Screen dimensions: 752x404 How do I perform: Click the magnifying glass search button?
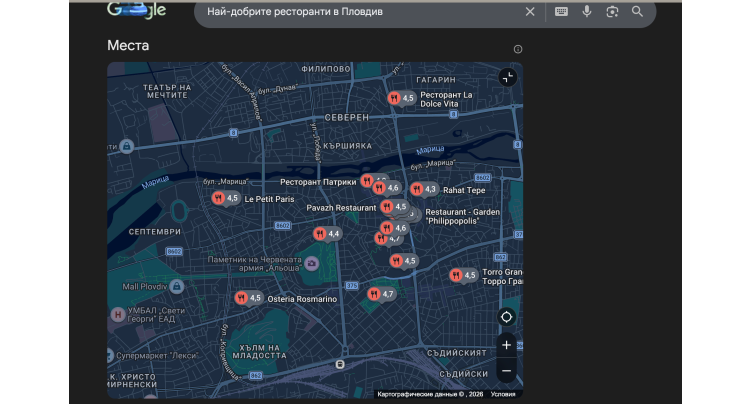(637, 12)
